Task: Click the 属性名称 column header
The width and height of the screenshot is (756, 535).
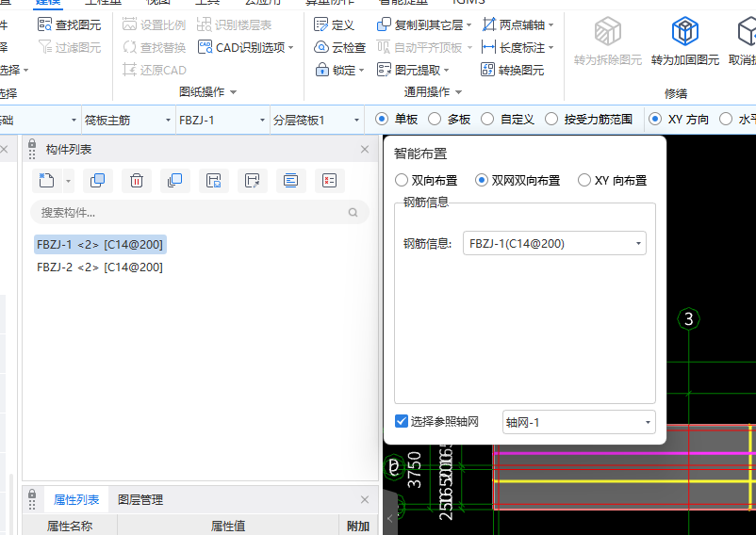Action: tap(70, 526)
